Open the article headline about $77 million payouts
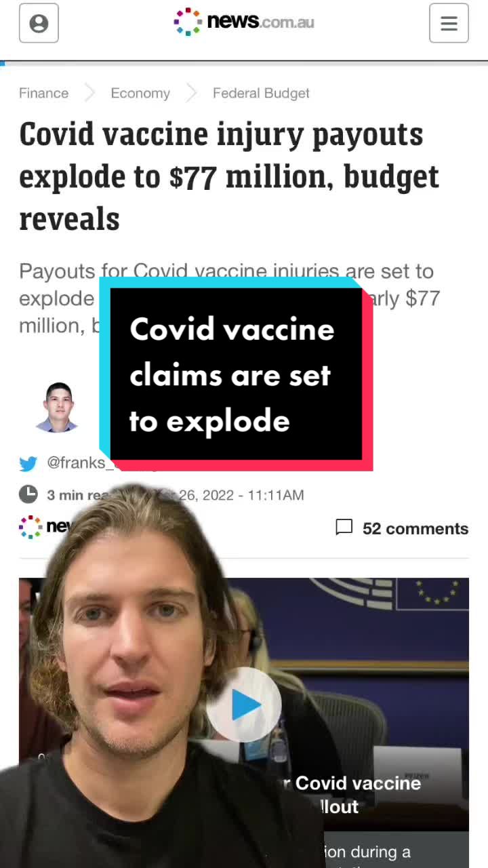Viewport: 488px width, 868px height. 229,176
